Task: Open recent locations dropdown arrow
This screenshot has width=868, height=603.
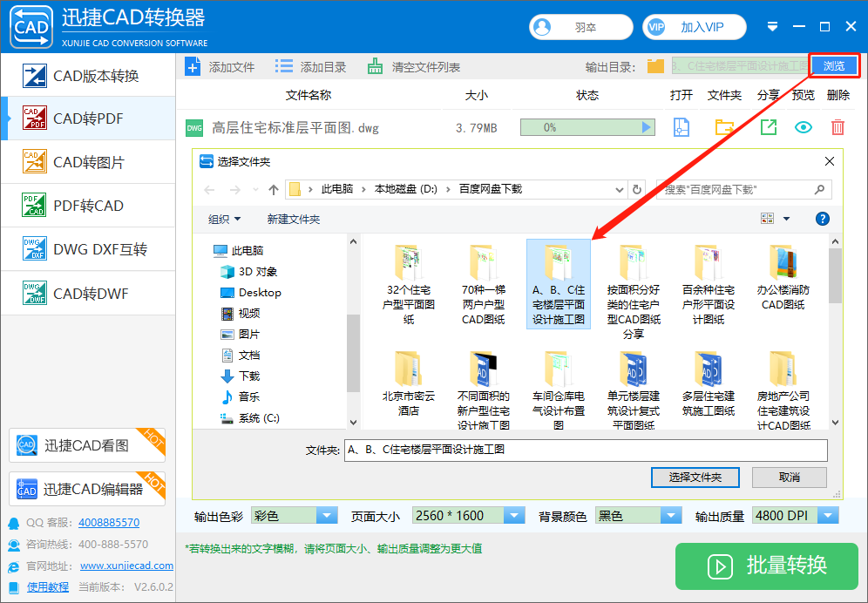Action: (255, 190)
